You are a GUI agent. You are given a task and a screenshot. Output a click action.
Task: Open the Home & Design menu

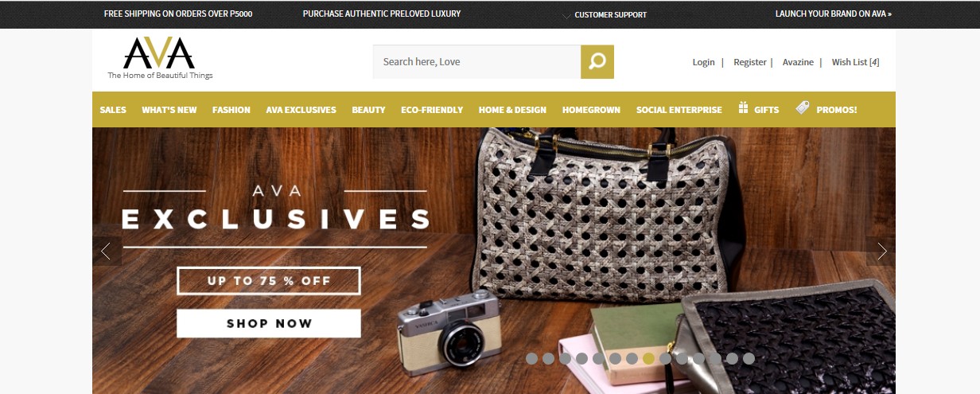(x=512, y=110)
